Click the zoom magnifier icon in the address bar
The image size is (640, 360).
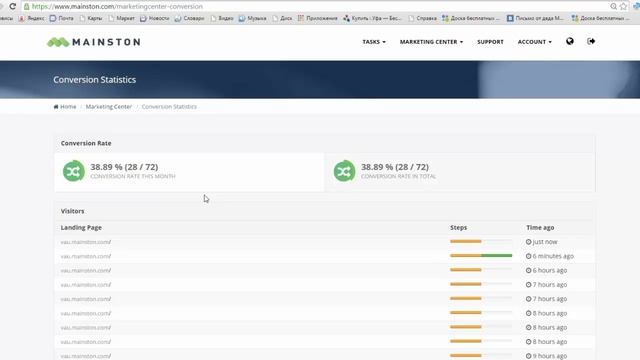point(613,6)
